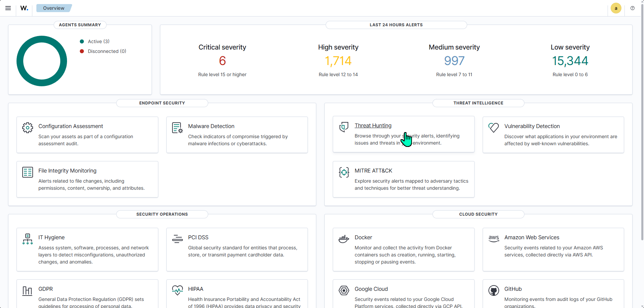Screen dimensions: 644x308
Task: Click the page vertical scrollbar
Action: click(x=642, y=121)
